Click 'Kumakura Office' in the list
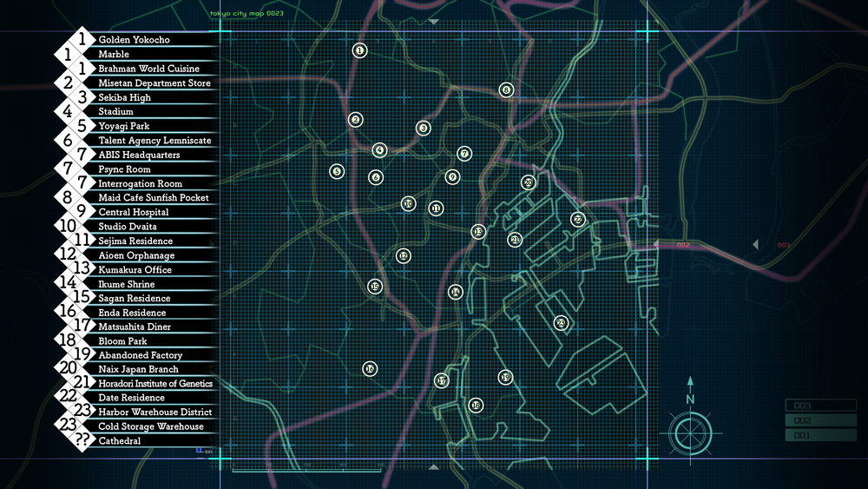The image size is (868, 489). click(x=135, y=270)
